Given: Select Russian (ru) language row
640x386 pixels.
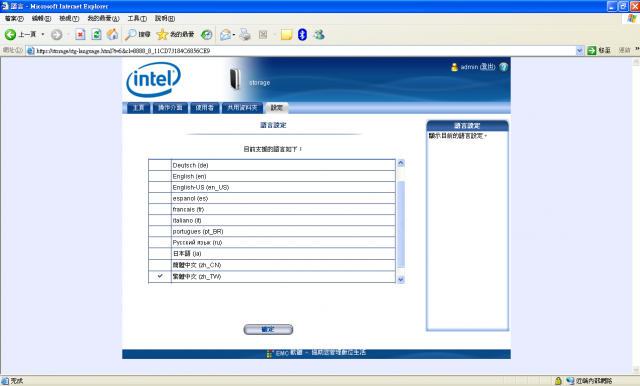Looking at the screenshot, I should (x=272, y=242).
